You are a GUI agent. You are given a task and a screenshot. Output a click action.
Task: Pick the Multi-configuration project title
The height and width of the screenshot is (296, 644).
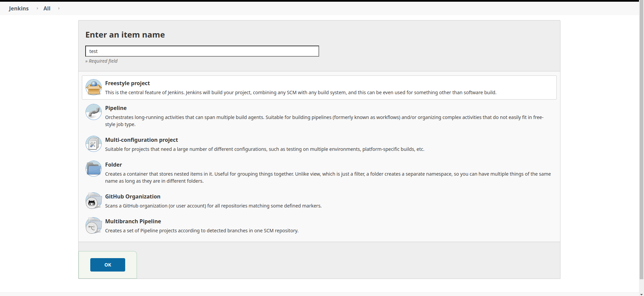coord(141,140)
